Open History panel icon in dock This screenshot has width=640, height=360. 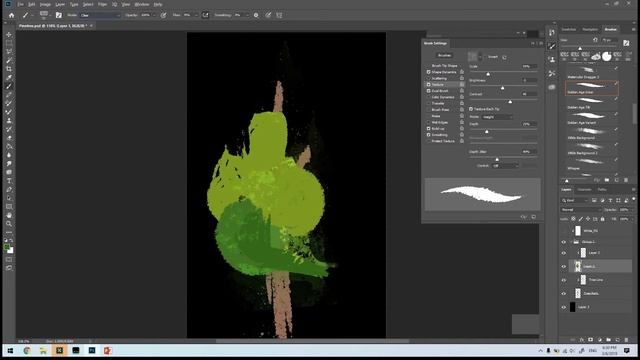pos(552,32)
